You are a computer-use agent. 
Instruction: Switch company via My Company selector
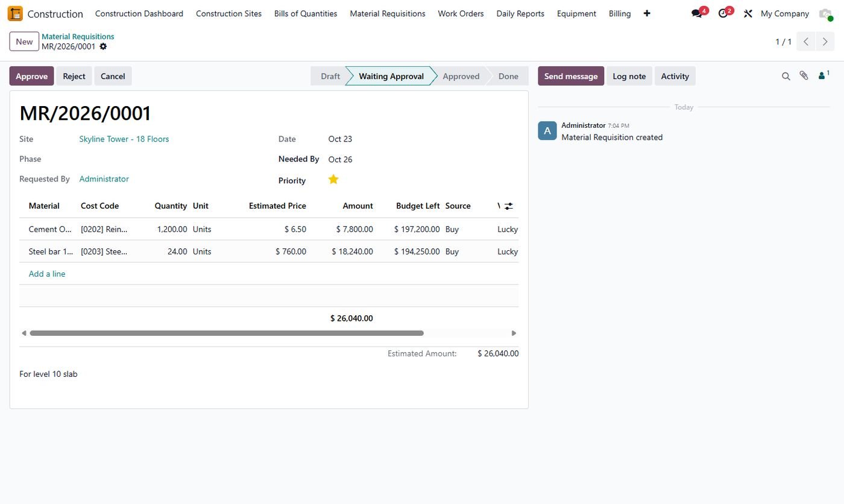pyautogui.click(x=784, y=13)
